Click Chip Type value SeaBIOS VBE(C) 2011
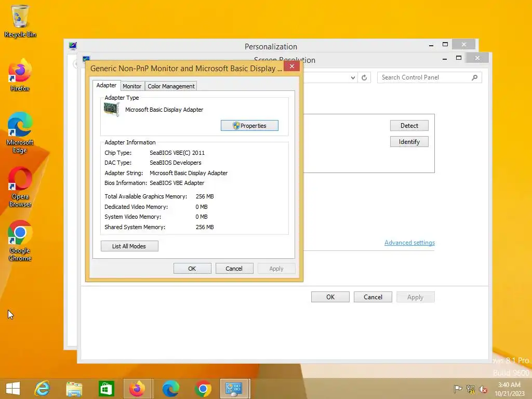This screenshot has height=399, width=532. [x=177, y=153]
